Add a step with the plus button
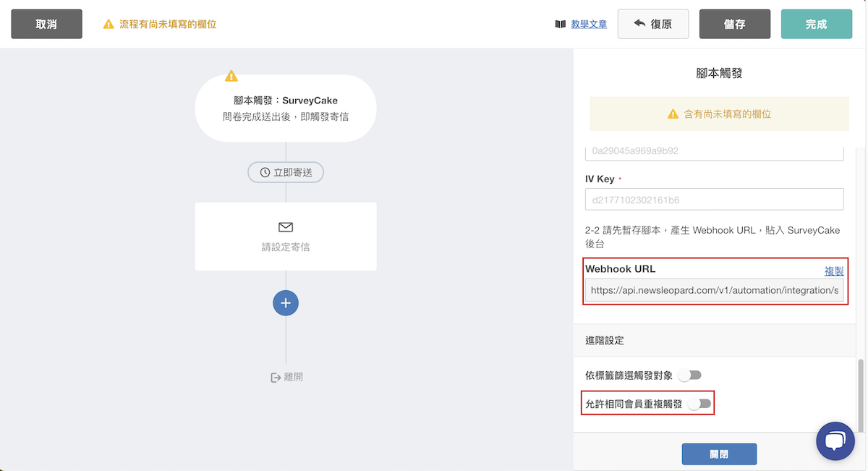Viewport: 868px width, 471px height. click(286, 303)
